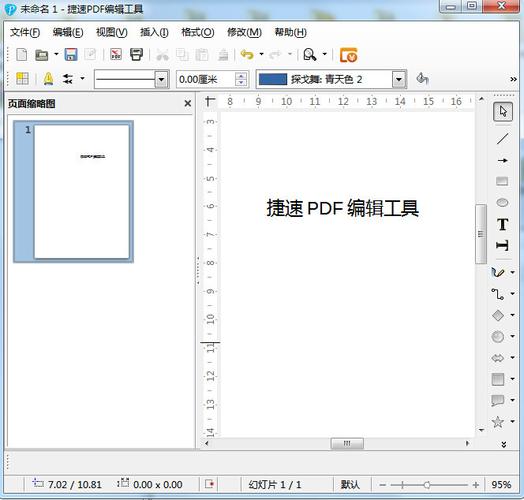The width and height of the screenshot is (524, 500).
Task: Open the dropdown next to the open folder icon
Action: pos(56,54)
